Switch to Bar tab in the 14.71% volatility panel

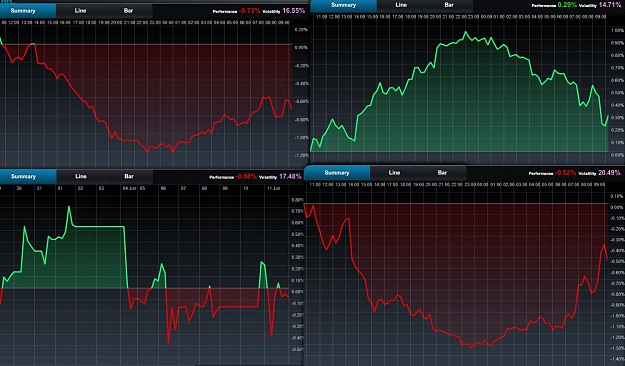tap(449, 5)
